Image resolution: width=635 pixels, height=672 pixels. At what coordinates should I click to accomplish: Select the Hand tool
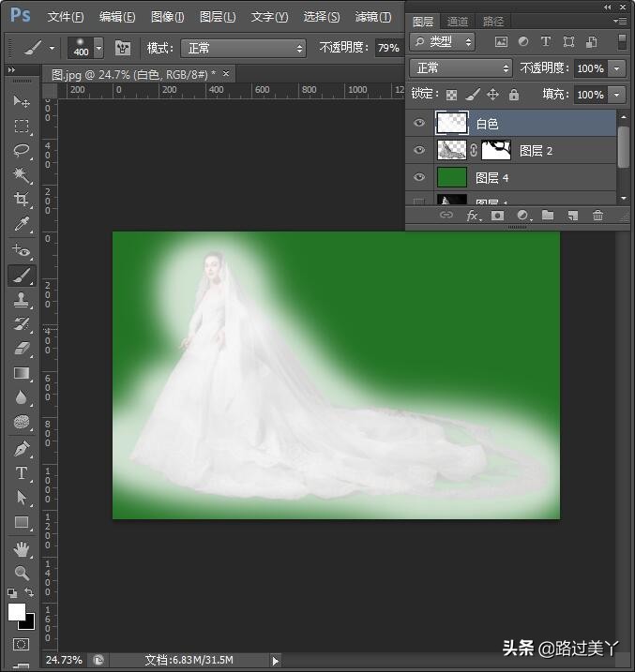click(x=21, y=549)
